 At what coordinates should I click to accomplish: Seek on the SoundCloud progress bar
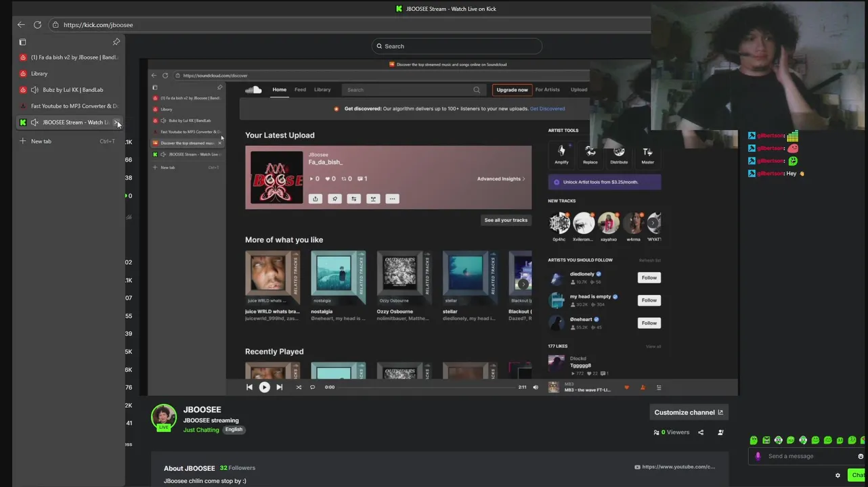pos(427,388)
